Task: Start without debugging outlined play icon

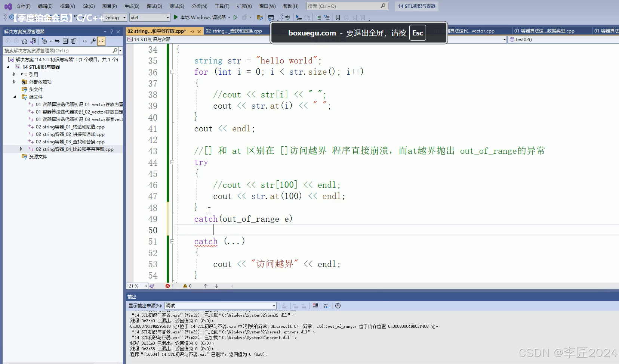Action: point(235,17)
